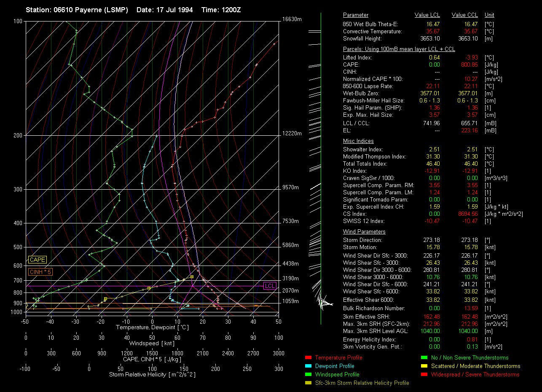Open the Wind Parameters section heading

pyautogui.click(x=364, y=232)
